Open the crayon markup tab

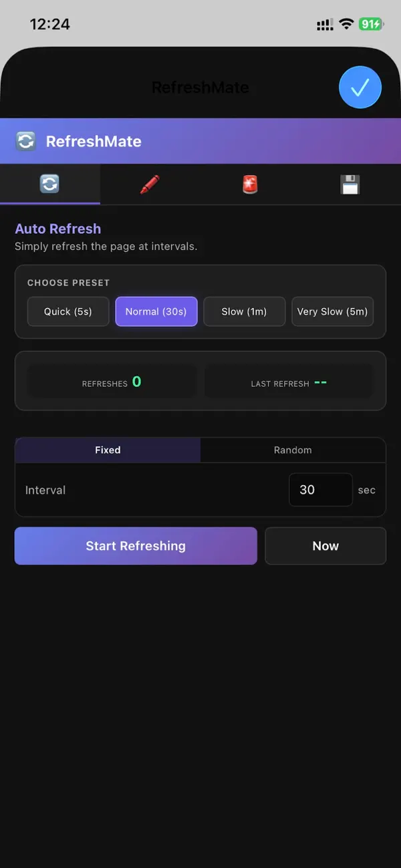pos(150,184)
